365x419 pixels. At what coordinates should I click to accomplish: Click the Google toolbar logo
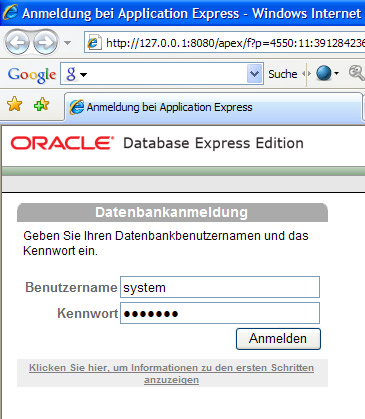click(32, 75)
